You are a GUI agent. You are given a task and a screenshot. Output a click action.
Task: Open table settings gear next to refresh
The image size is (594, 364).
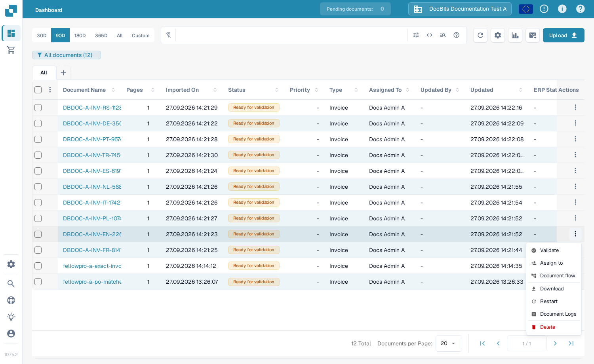(498, 35)
